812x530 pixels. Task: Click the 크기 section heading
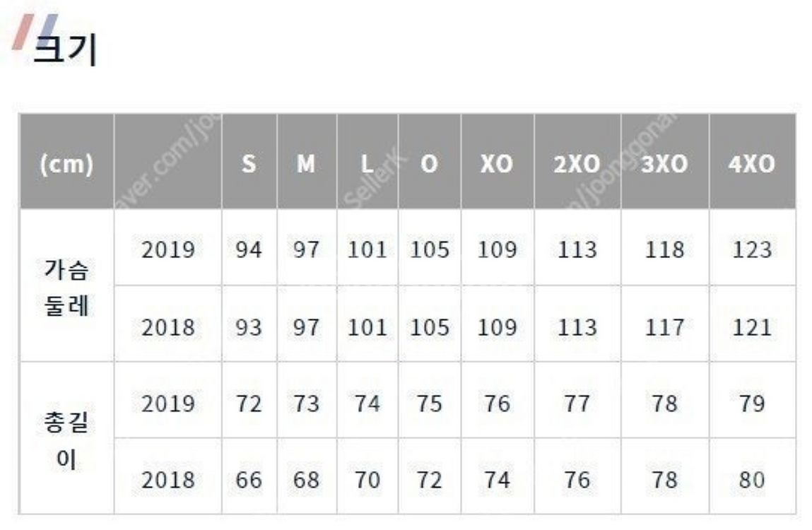(66, 49)
